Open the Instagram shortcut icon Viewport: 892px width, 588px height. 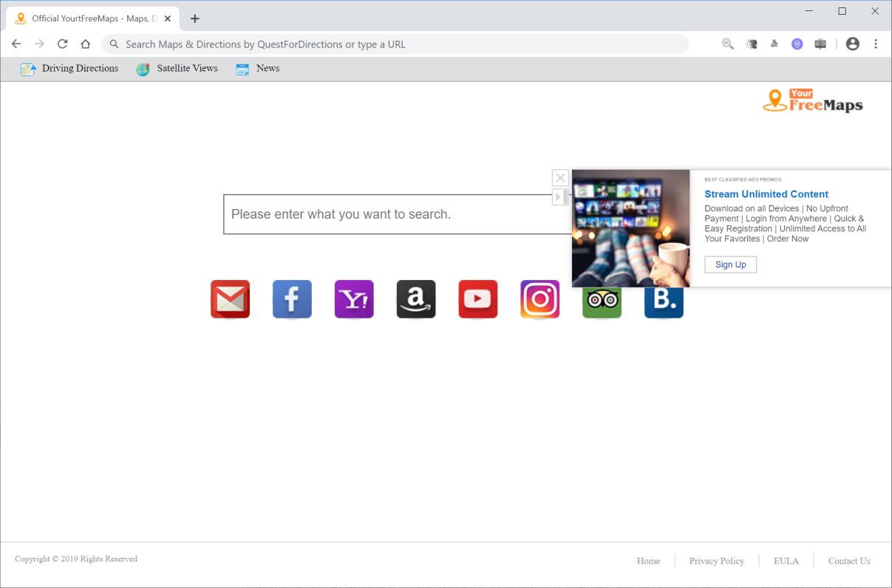(x=539, y=299)
